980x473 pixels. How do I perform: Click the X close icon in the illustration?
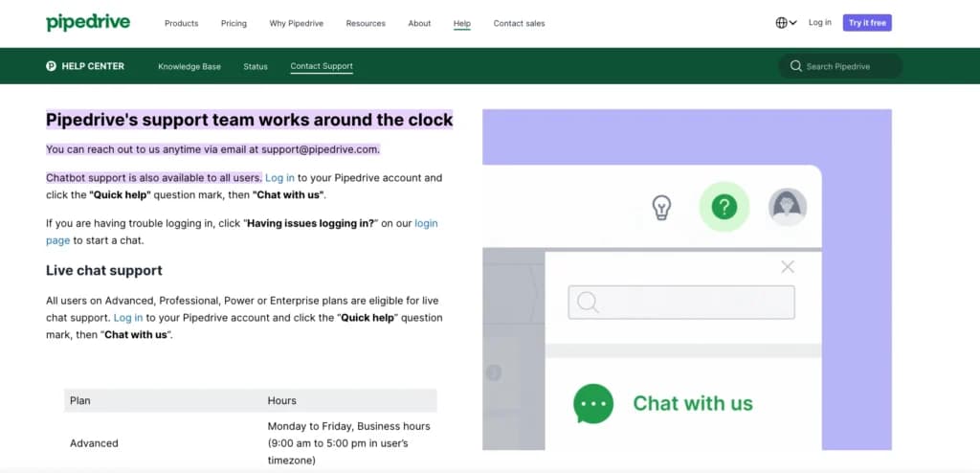(788, 267)
